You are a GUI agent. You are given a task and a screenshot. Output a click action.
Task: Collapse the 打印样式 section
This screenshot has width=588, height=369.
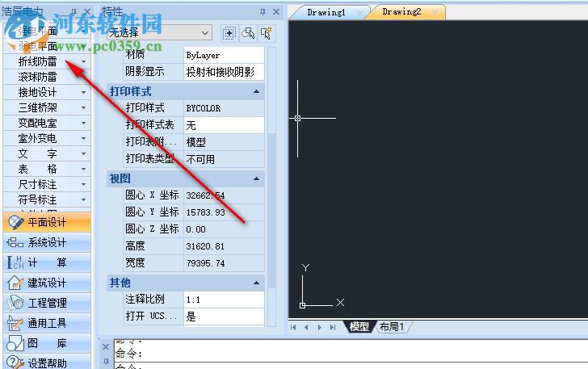tap(257, 91)
